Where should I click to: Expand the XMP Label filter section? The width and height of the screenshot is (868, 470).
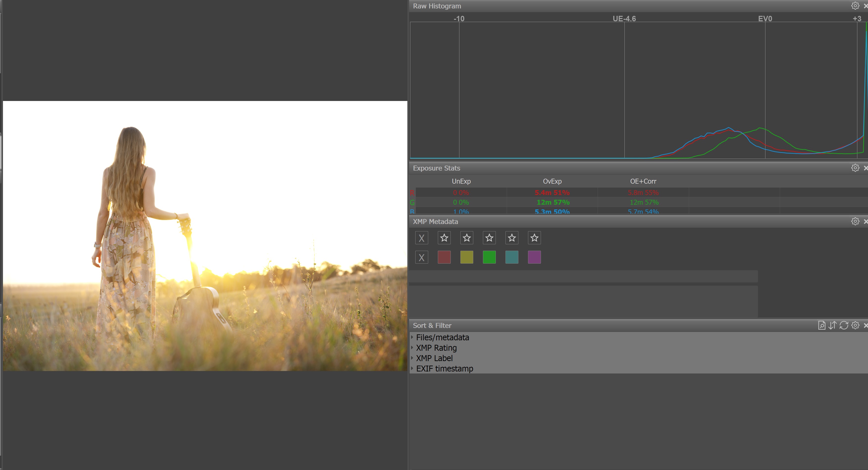pos(412,358)
